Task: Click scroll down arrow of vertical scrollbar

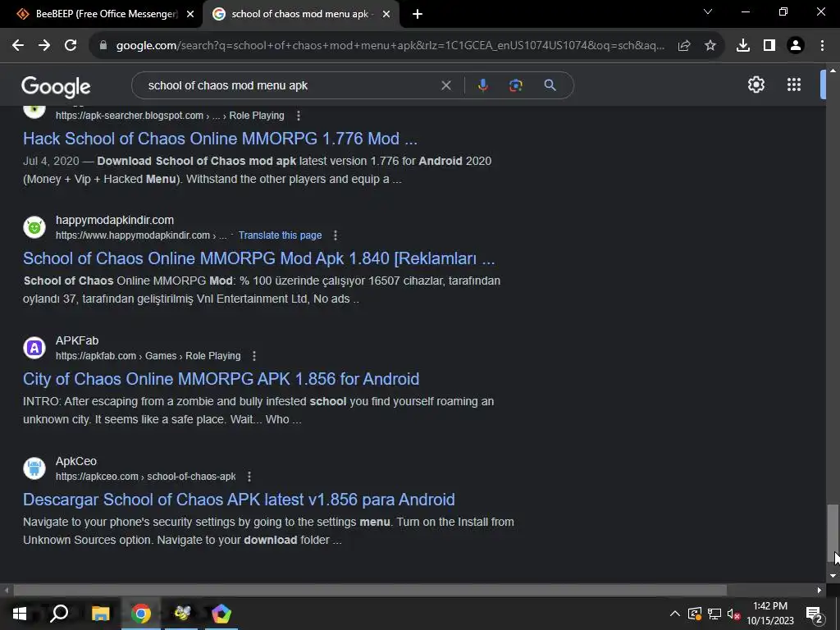Action: click(833, 576)
